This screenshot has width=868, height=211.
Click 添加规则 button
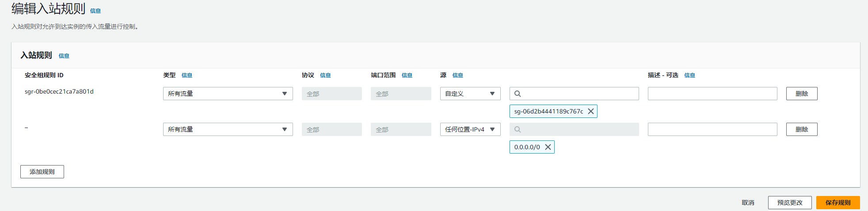click(42, 172)
